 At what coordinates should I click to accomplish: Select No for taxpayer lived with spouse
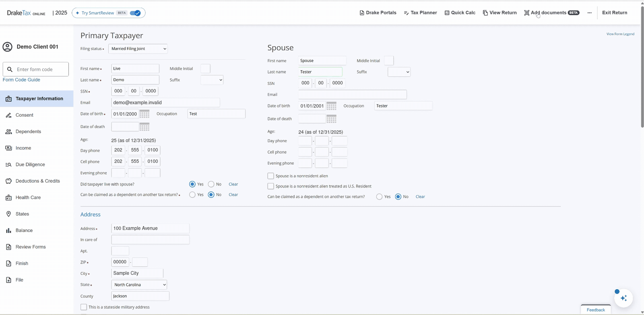211,184
